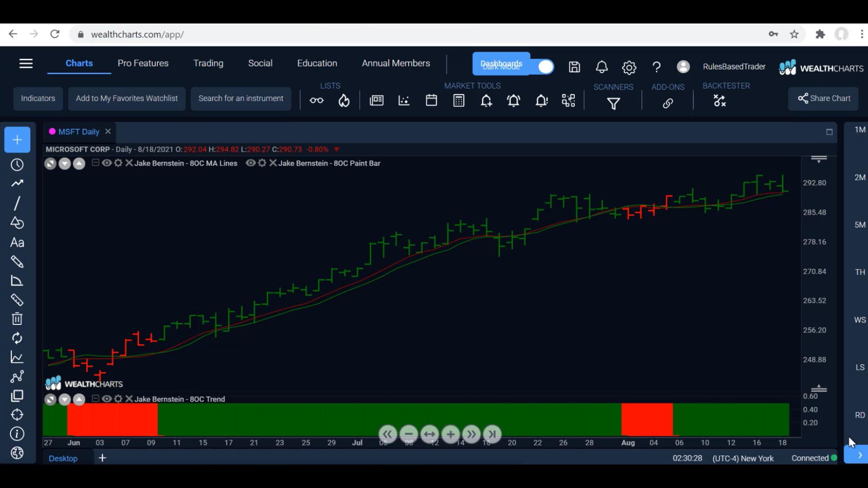
Task: Select the shapes drawing tool
Action: coord(17,223)
